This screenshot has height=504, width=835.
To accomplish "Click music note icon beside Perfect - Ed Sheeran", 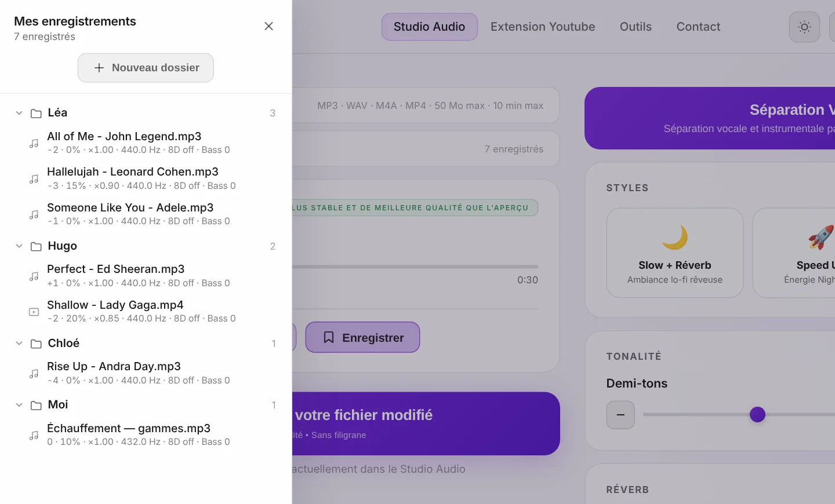I will point(34,277).
